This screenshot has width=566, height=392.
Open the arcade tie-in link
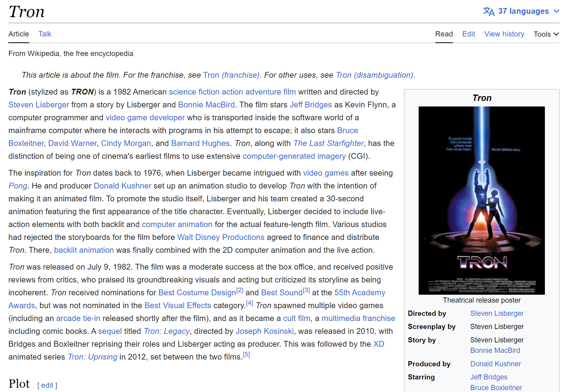click(x=78, y=318)
